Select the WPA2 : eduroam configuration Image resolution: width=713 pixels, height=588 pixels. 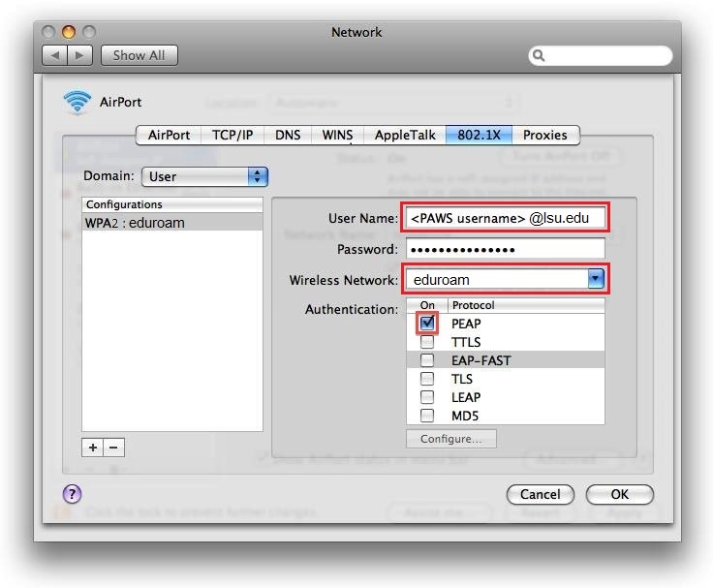pos(172,223)
